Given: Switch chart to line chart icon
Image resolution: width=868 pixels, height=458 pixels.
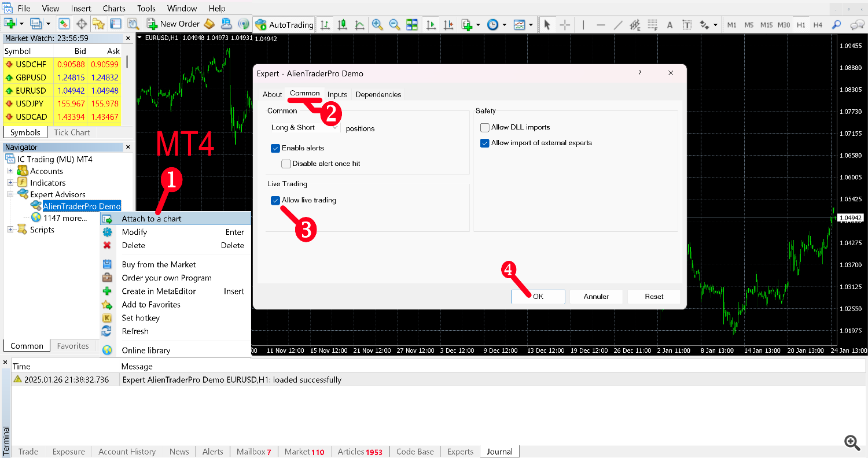Looking at the screenshot, I should 360,25.
